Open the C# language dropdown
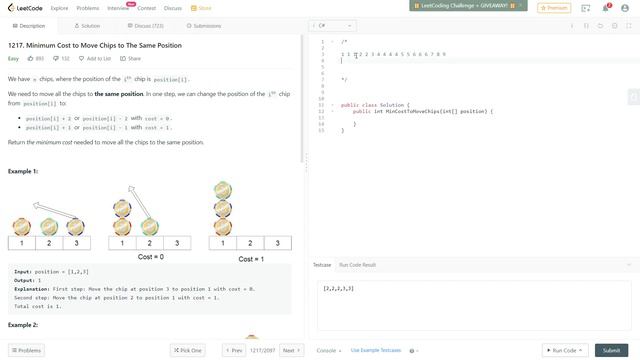Screen dimensions: 640x360 click(x=332, y=26)
